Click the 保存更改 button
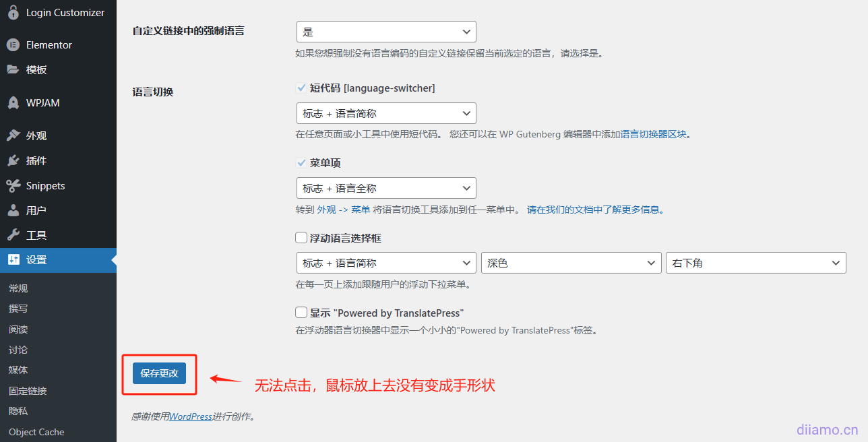Screen dimensions: 868x442 (x=159, y=373)
